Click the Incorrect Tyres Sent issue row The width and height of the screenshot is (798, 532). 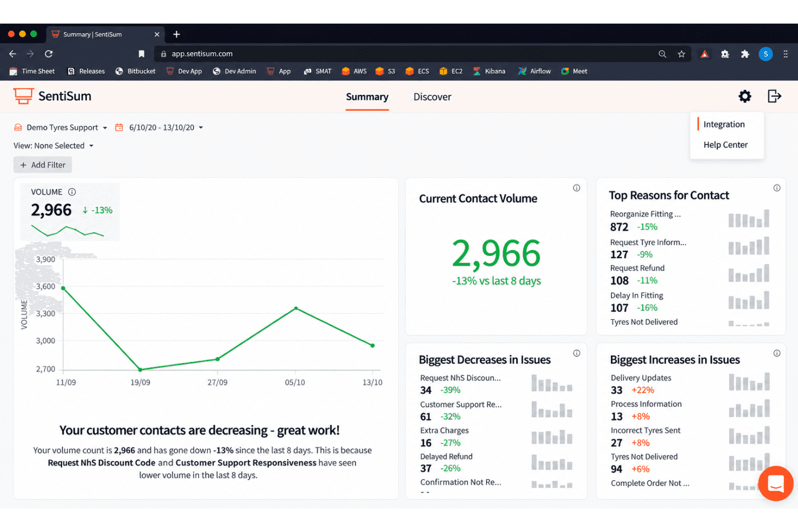point(690,437)
